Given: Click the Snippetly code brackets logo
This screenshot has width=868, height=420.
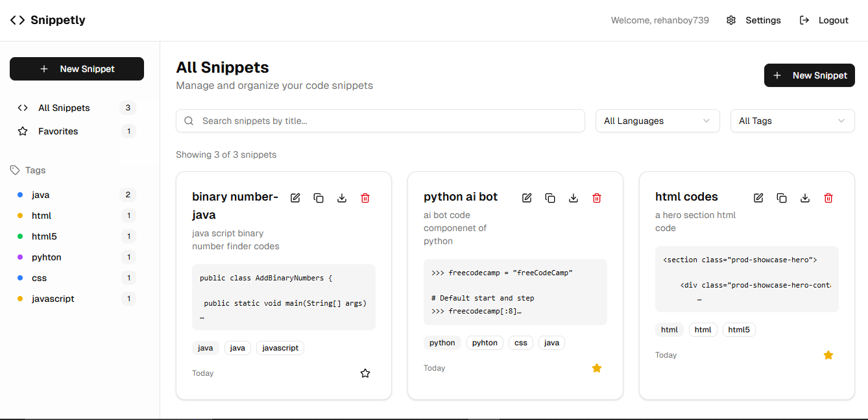Looking at the screenshot, I should click(x=16, y=19).
